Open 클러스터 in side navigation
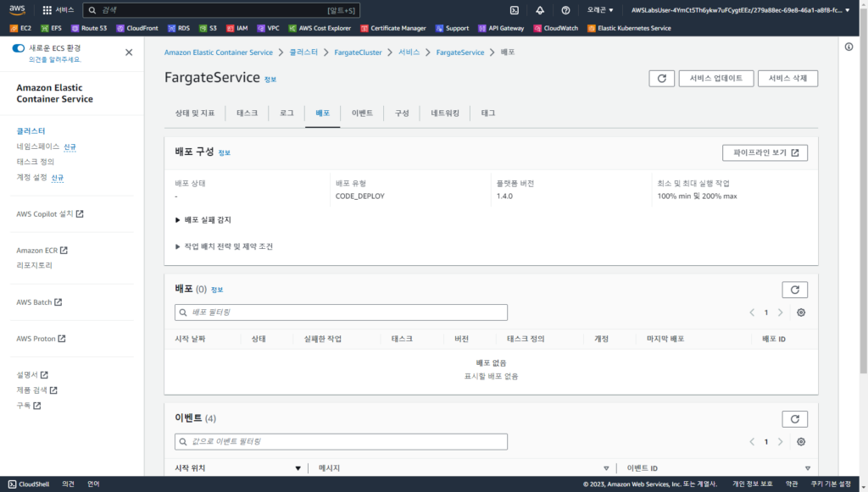 pyautogui.click(x=31, y=131)
